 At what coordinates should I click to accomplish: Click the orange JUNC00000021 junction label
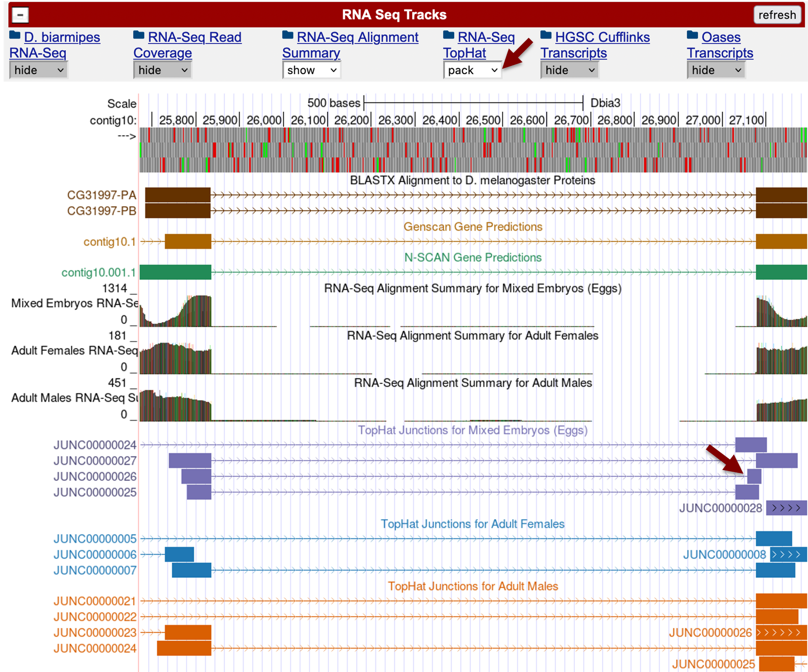point(95,601)
